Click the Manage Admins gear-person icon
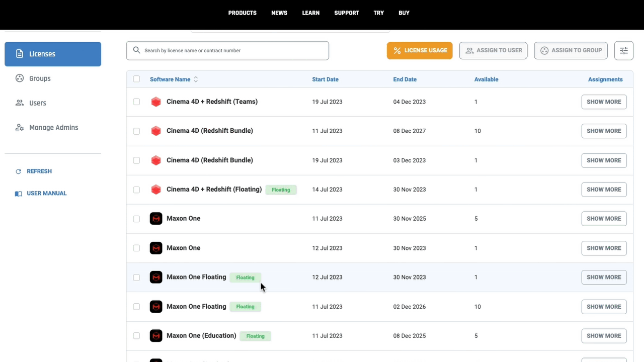The width and height of the screenshot is (644, 362). pyautogui.click(x=20, y=128)
